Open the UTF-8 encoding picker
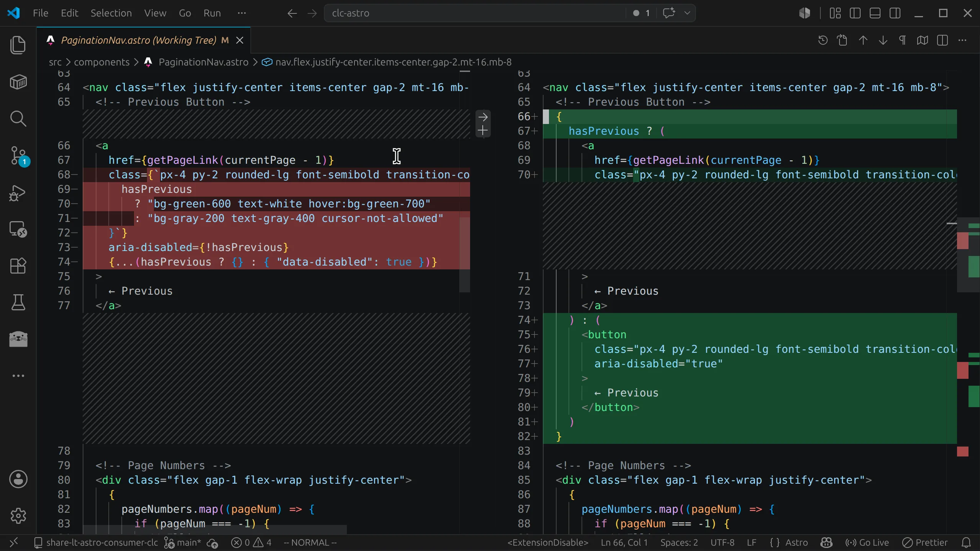The height and width of the screenshot is (551, 980). point(722,543)
